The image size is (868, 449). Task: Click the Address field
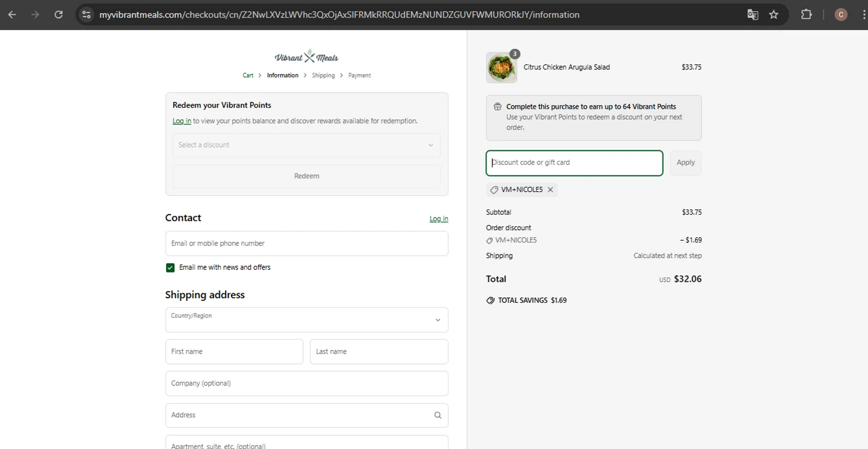[307, 415]
